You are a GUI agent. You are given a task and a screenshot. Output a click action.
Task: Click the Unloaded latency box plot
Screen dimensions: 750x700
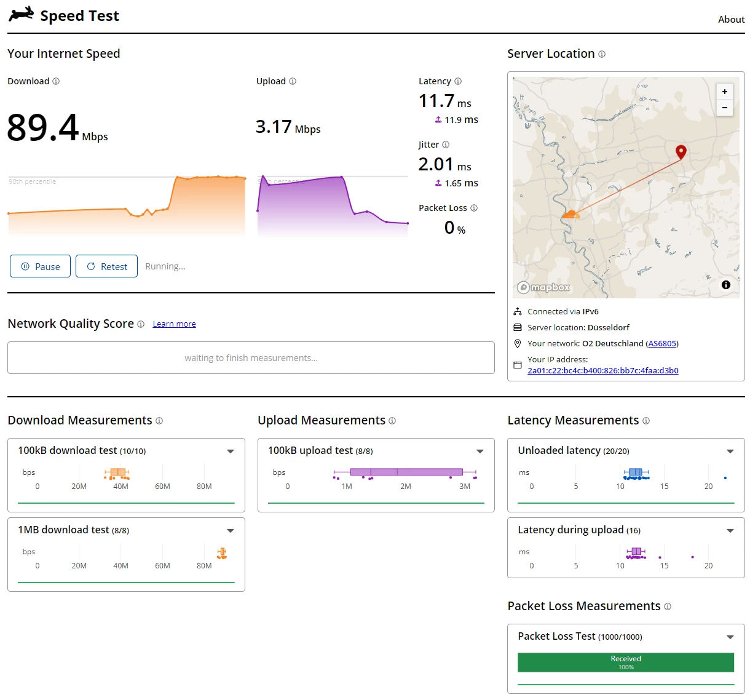coord(636,472)
